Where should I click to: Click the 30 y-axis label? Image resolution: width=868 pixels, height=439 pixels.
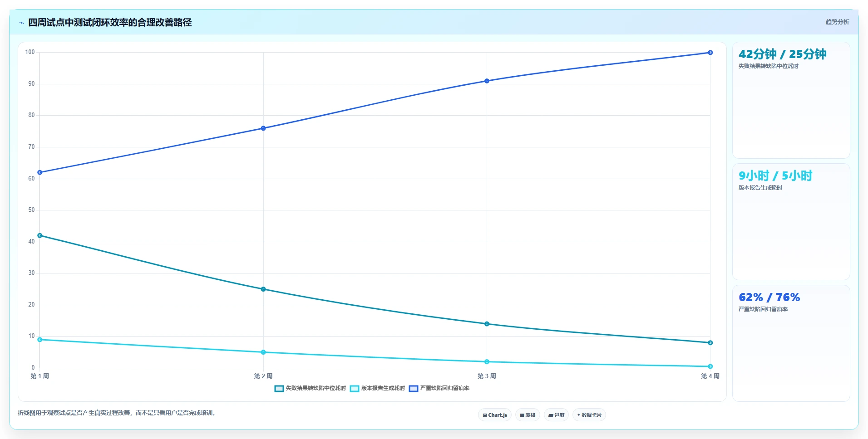pos(31,273)
